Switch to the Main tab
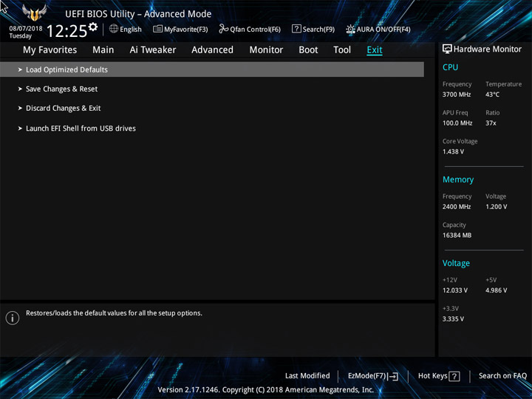This screenshot has height=399, width=532. (103, 50)
